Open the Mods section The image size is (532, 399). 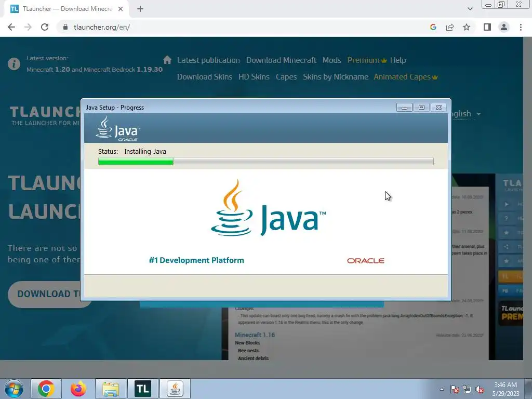coord(331,60)
